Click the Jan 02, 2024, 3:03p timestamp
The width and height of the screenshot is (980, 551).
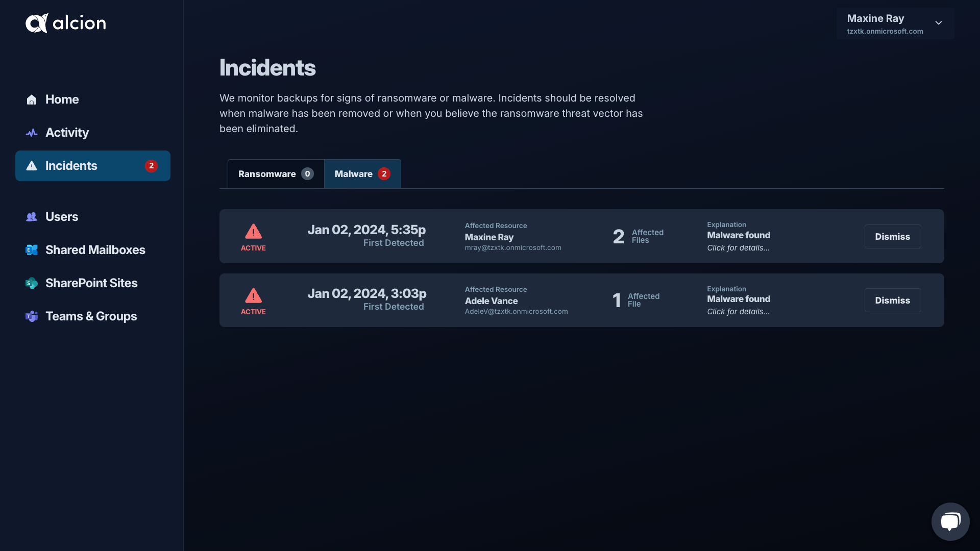367,294
